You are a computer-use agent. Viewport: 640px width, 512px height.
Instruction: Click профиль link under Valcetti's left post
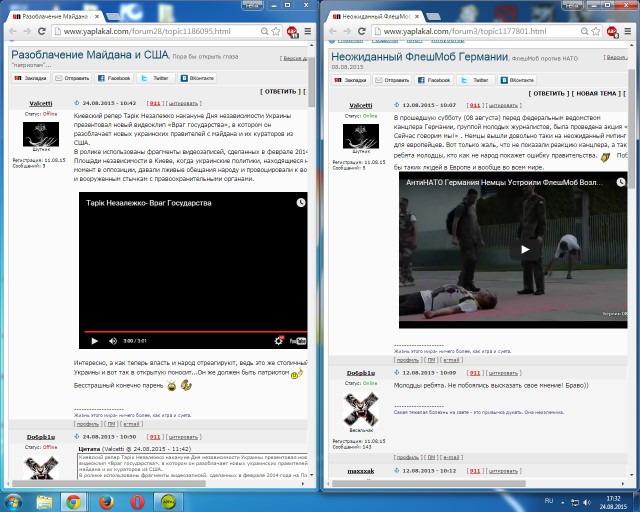coord(88,424)
